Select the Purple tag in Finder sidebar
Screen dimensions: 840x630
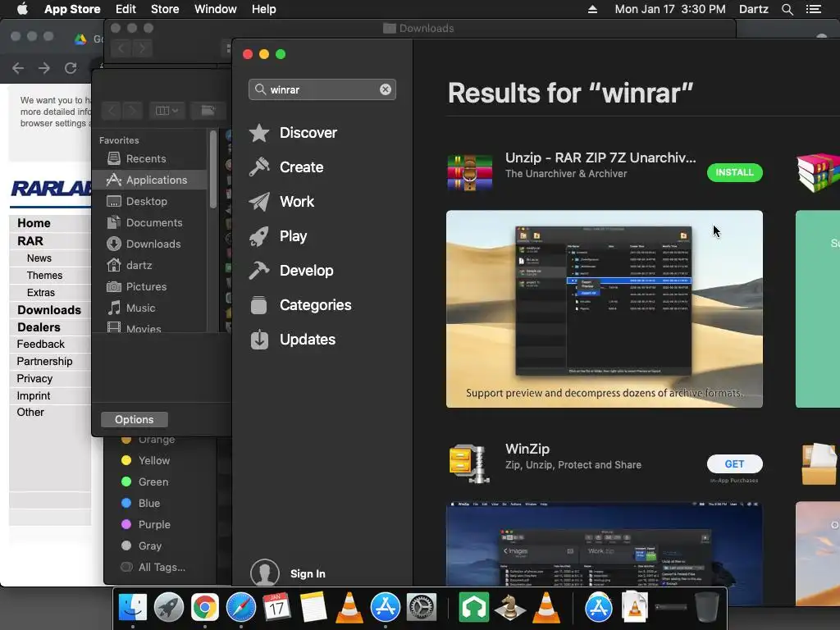tap(146, 524)
